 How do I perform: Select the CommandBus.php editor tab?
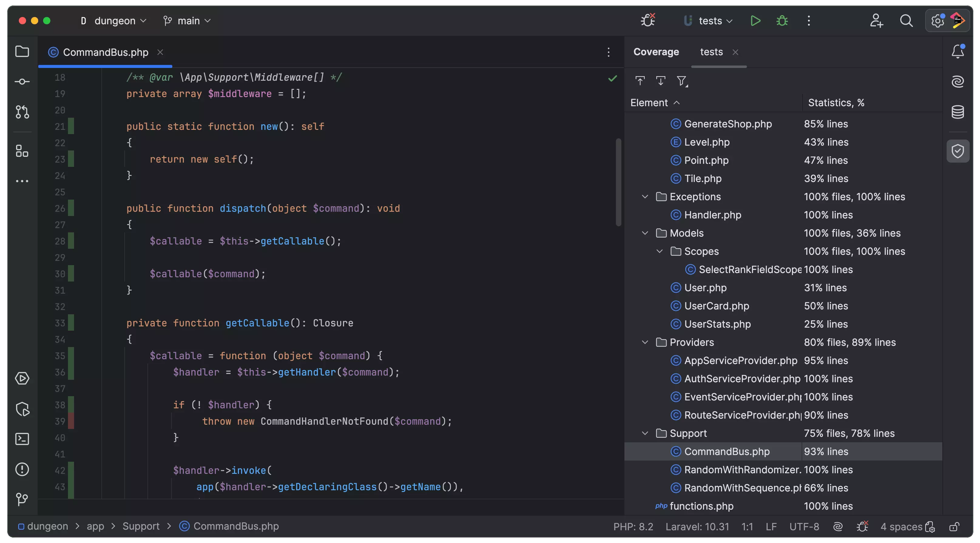pyautogui.click(x=105, y=52)
